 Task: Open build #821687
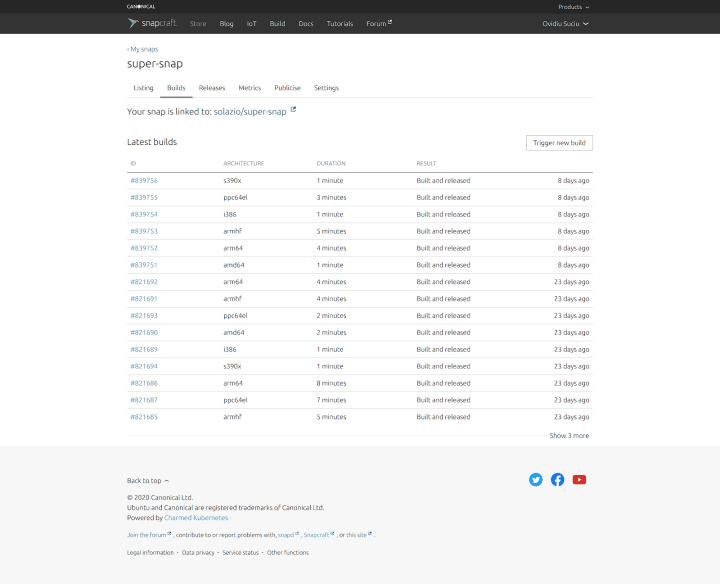point(144,400)
